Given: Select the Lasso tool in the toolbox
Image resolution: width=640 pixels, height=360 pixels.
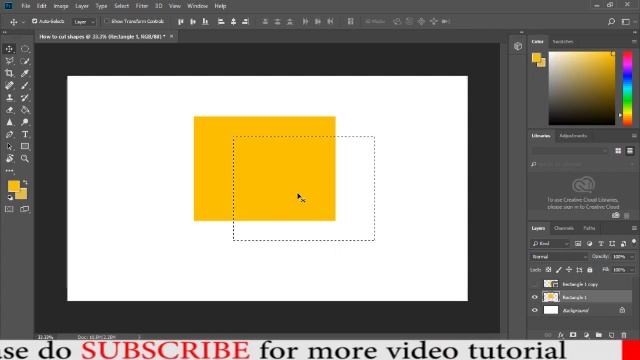Looking at the screenshot, I should coord(9,61).
